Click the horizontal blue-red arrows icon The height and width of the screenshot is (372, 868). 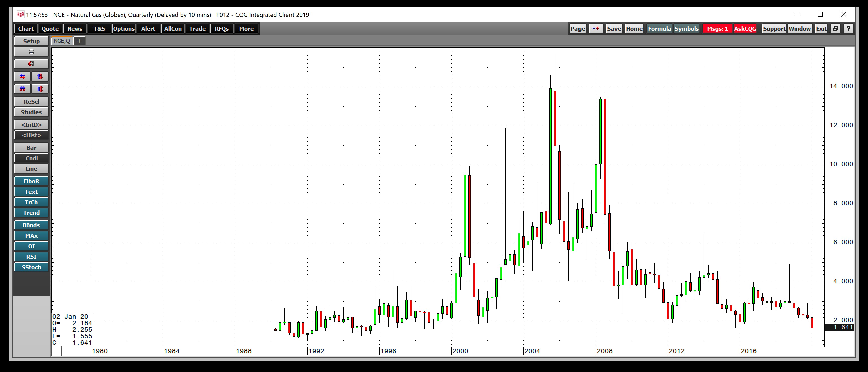(x=22, y=77)
